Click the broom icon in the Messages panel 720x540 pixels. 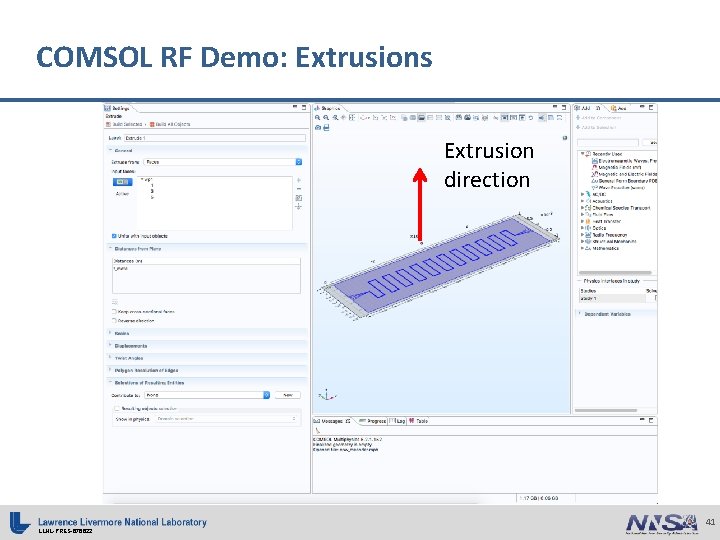coord(317,430)
